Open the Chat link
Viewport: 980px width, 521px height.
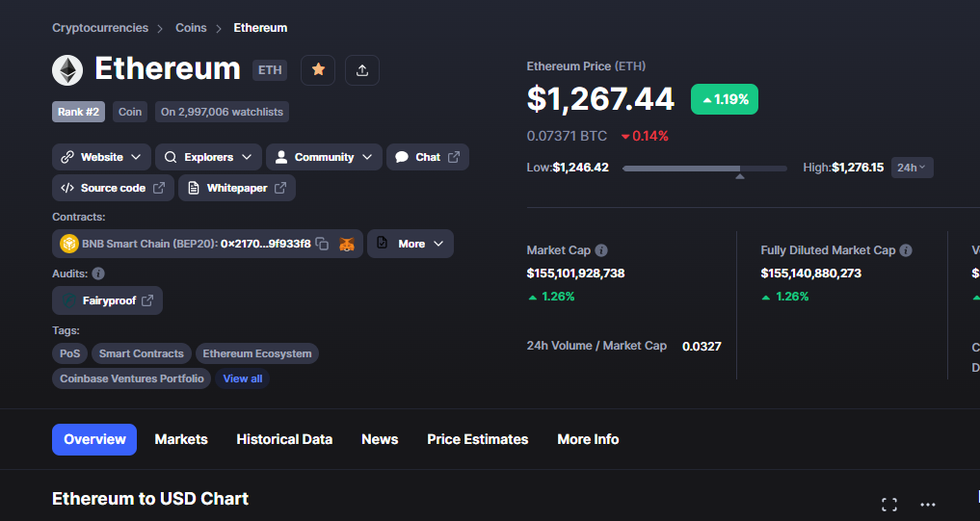click(428, 157)
